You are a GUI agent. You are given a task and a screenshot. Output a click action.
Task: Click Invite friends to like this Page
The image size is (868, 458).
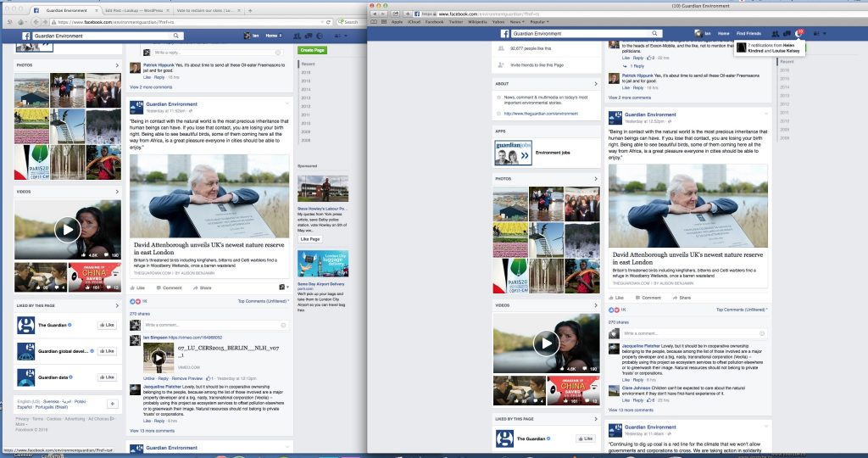(x=537, y=64)
